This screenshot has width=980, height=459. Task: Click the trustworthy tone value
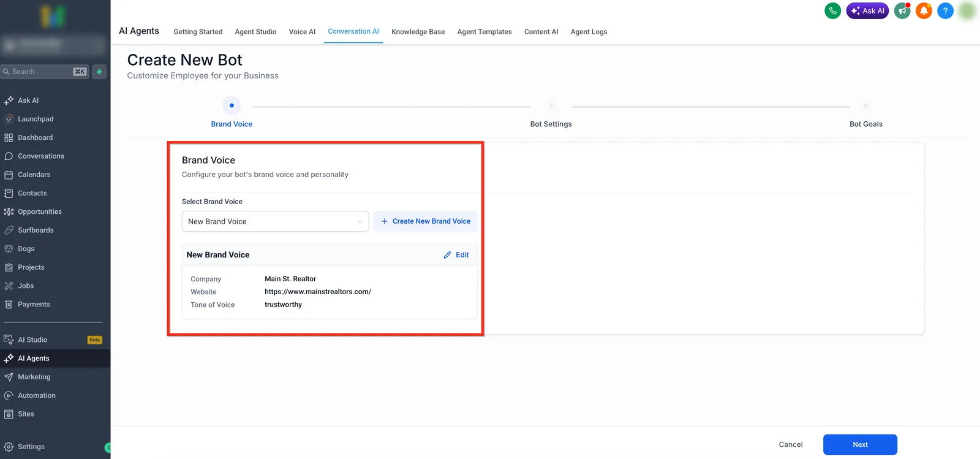[x=283, y=305]
